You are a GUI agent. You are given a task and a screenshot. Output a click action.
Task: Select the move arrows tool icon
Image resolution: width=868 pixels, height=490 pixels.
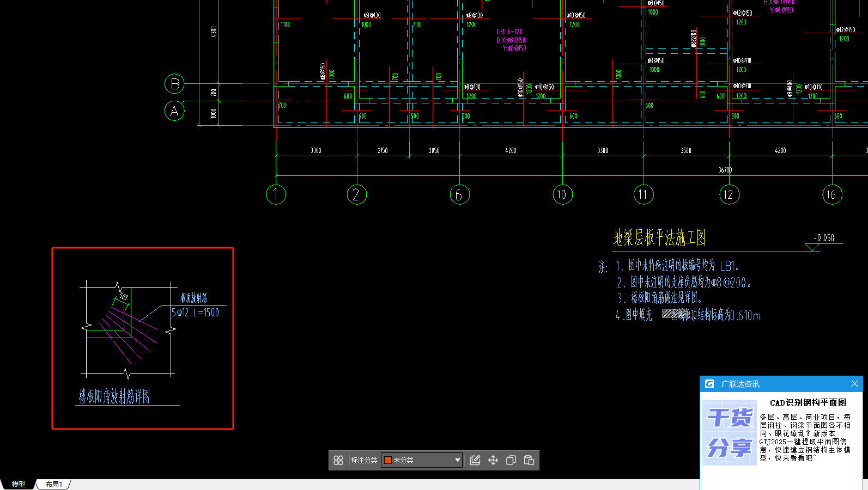tap(493, 460)
